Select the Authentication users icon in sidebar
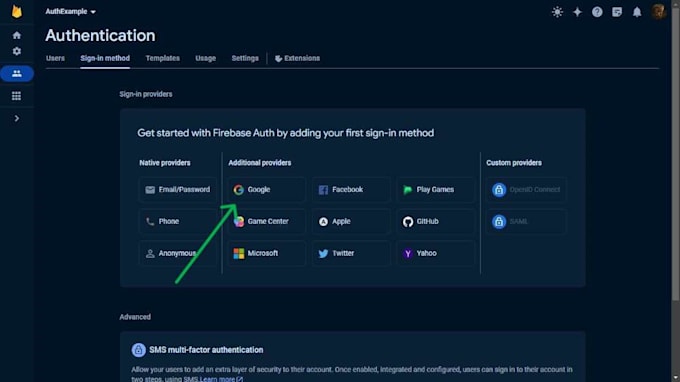The height and width of the screenshot is (382, 680). tap(17, 73)
